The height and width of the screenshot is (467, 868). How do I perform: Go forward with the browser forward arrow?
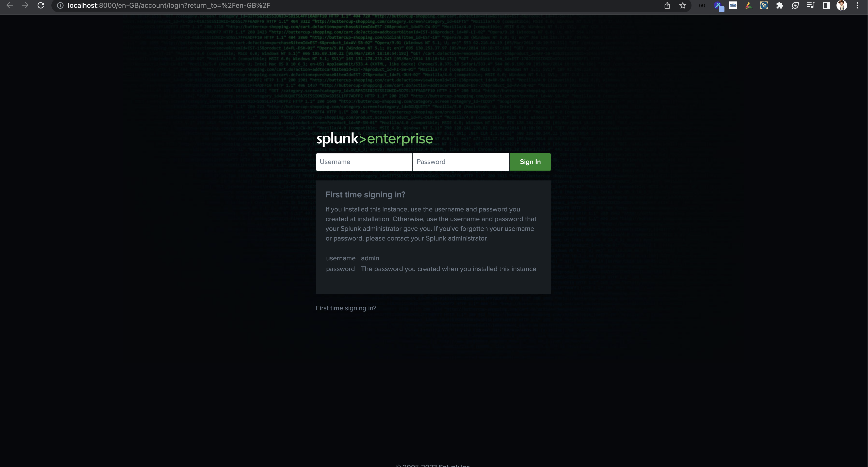coord(25,5)
